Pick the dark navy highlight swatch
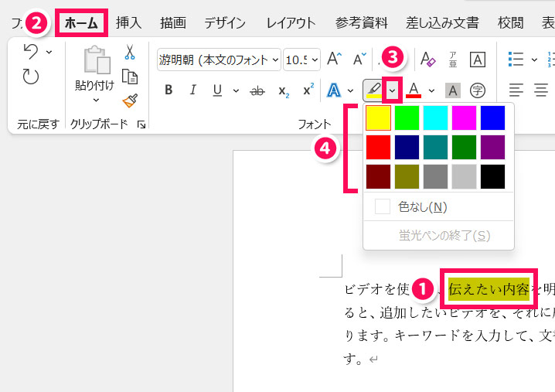The height and width of the screenshot is (392, 555). click(x=407, y=148)
